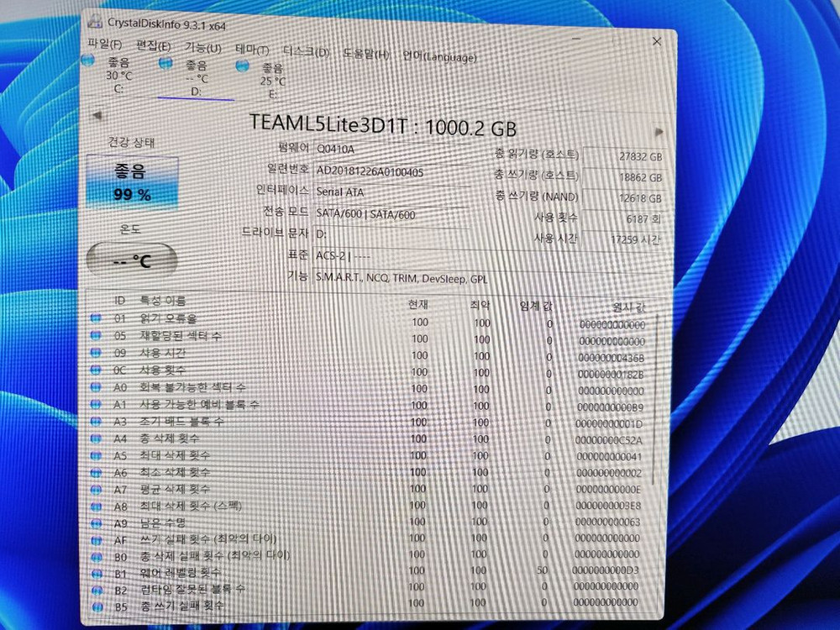Go to previous disk with left arrow
Screen dimensions: 840x630
pyautogui.click(x=97, y=115)
